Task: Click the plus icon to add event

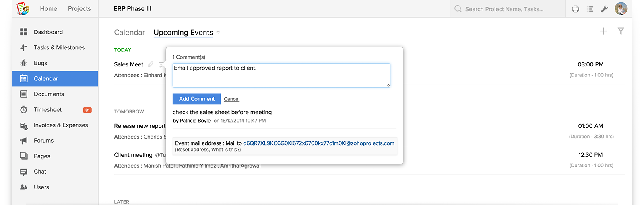Action: click(603, 31)
